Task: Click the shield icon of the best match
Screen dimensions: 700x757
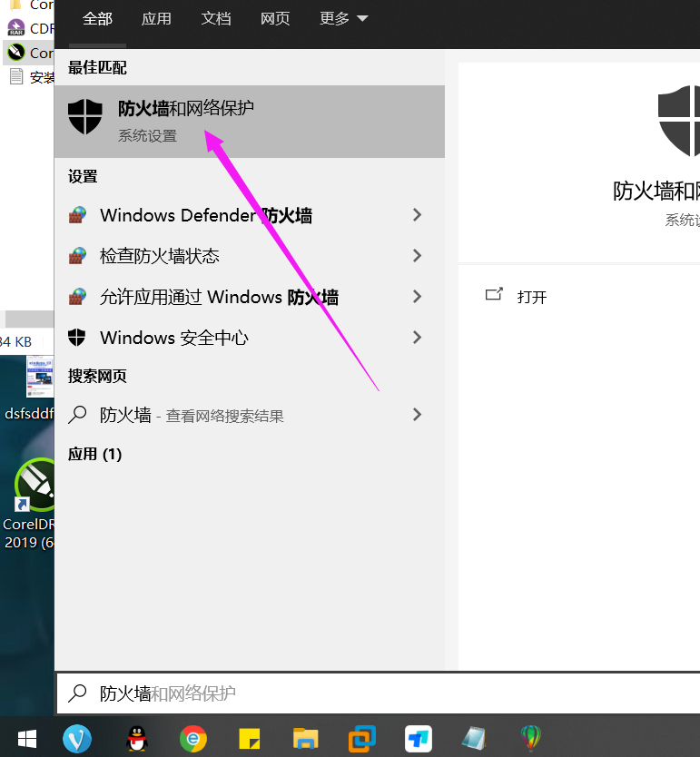Action: [x=85, y=117]
